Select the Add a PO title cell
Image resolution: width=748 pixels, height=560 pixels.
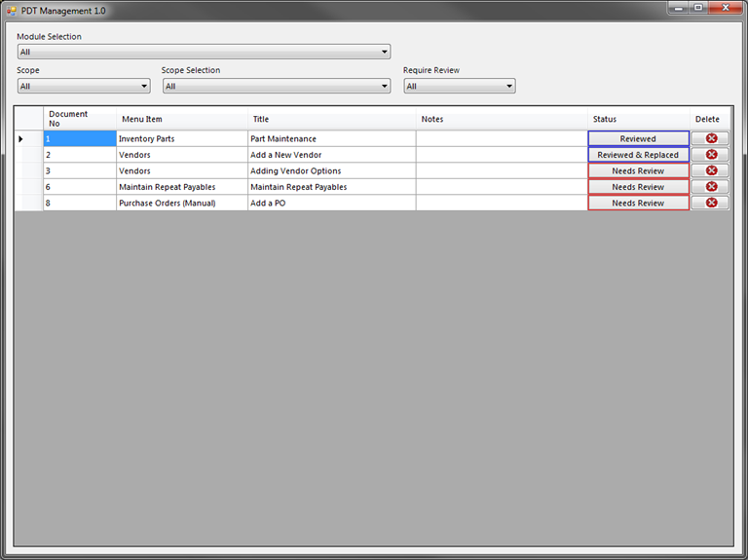click(331, 203)
